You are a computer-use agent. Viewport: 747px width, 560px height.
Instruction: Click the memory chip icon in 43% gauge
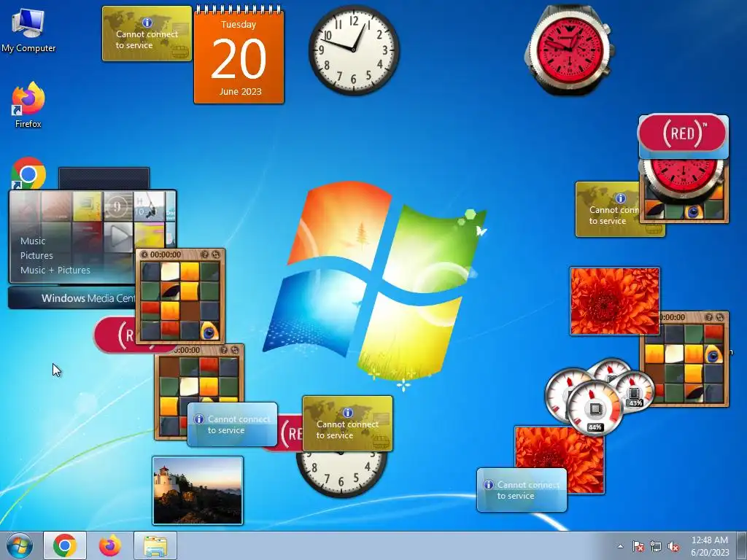coord(634,393)
